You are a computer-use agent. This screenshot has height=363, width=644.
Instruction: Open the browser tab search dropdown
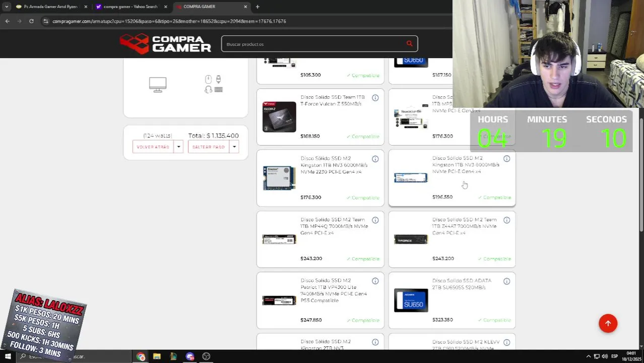7,7
